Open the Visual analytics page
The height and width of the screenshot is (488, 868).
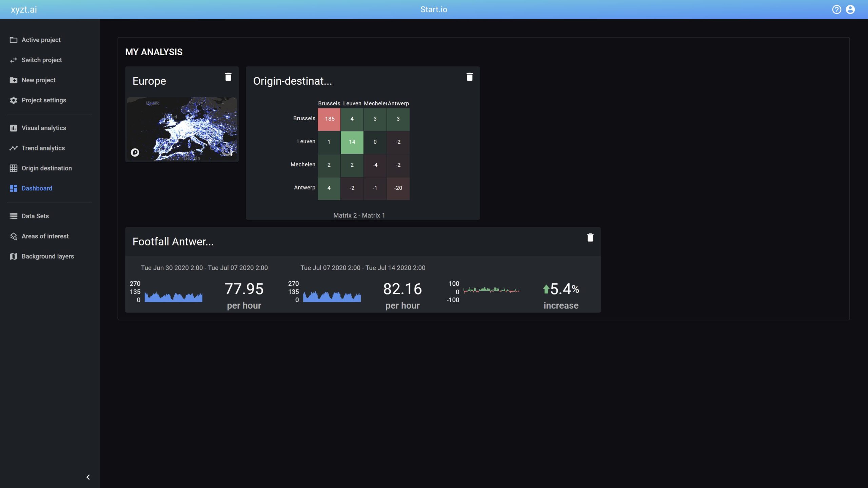[x=44, y=128]
